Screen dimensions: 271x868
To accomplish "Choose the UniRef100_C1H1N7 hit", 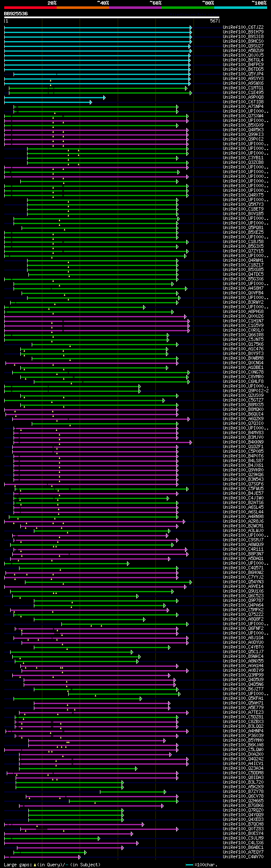I will pyautogui.click(x=243, y=321).
